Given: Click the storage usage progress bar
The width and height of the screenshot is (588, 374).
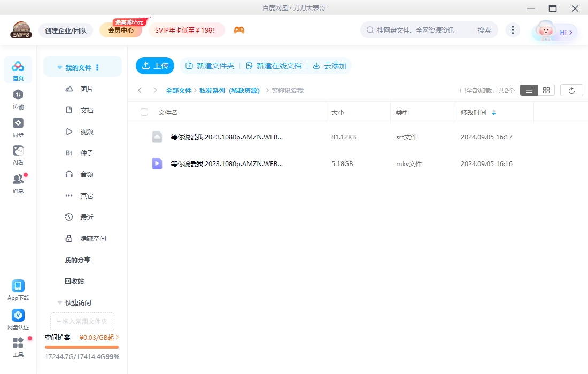Looking at the screenshot, I should [81, 347].
